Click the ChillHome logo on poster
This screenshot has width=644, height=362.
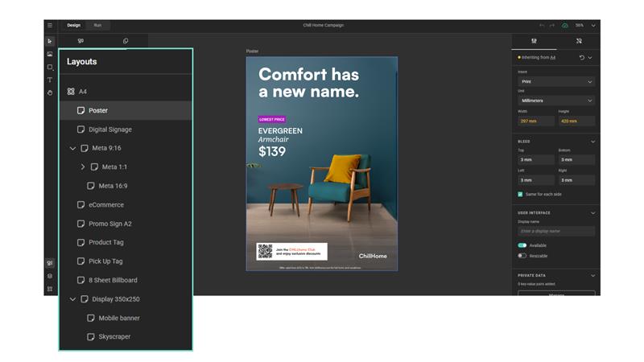373,256
